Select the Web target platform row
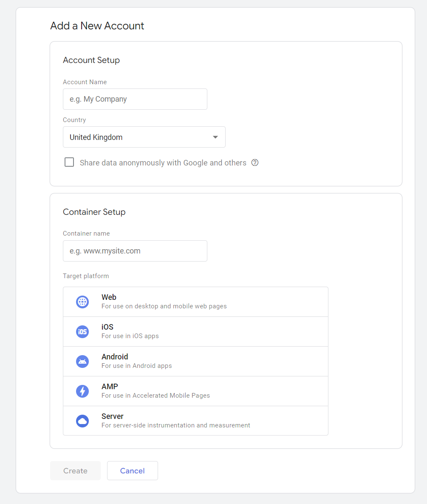 click(195, 302)
